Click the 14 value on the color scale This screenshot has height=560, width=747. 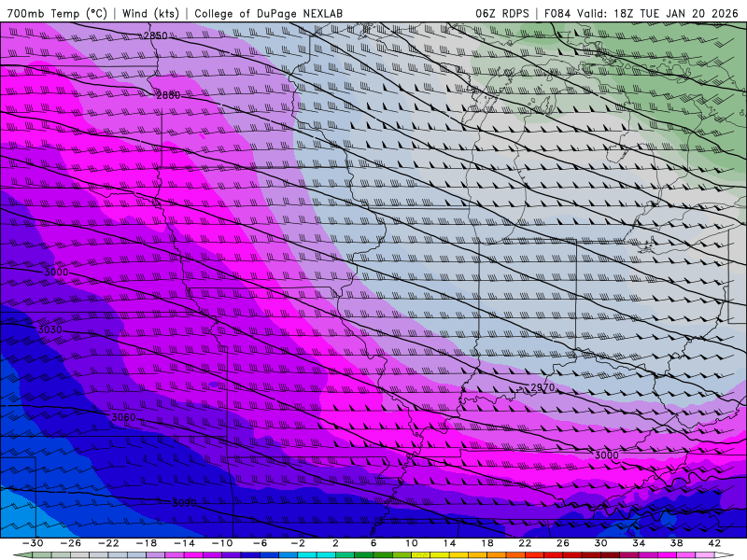pyautogui.click(x=449, y=543)
